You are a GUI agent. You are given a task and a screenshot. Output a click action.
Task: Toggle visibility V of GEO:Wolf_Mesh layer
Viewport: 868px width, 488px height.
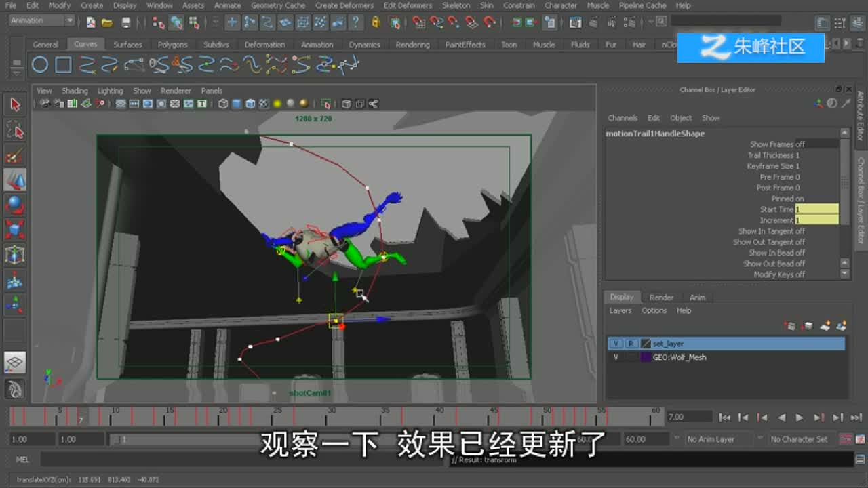coord(616,357)
